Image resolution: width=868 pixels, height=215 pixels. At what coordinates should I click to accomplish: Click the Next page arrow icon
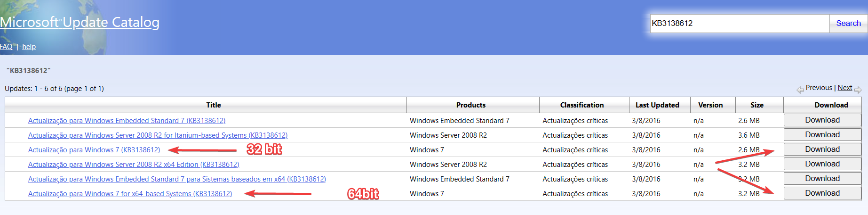point(858,90)
